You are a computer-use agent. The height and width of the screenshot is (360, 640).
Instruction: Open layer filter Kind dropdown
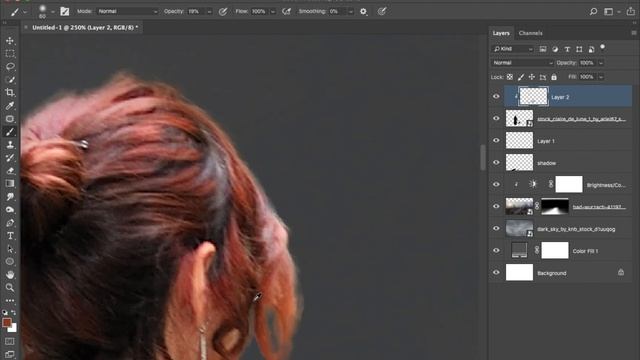point(513,49)
